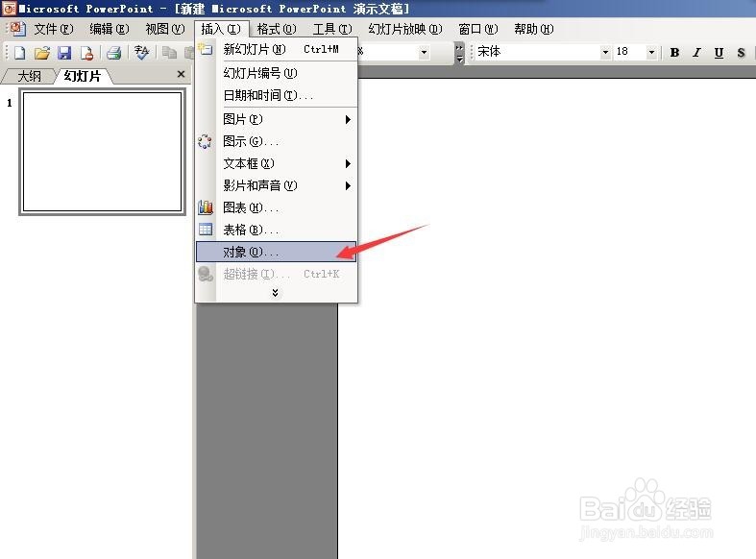Open the 帮助 menu
The image size is (756, 559).
point(534,30)
